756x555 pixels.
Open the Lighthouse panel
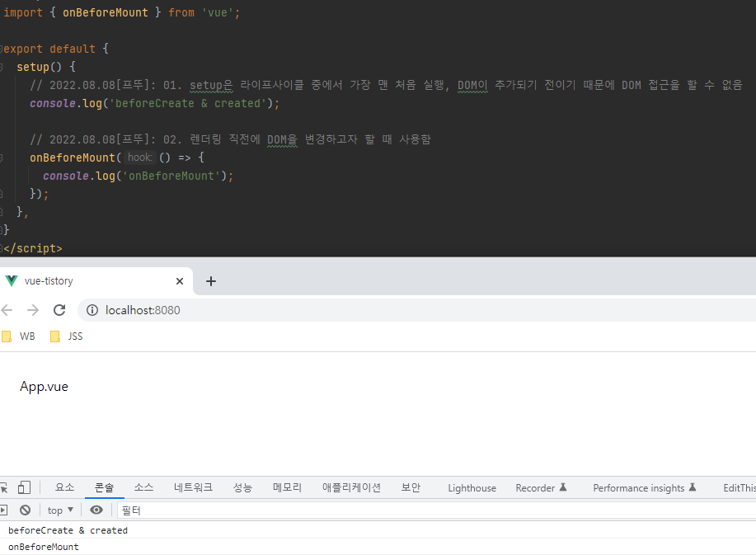pos(472,488)
